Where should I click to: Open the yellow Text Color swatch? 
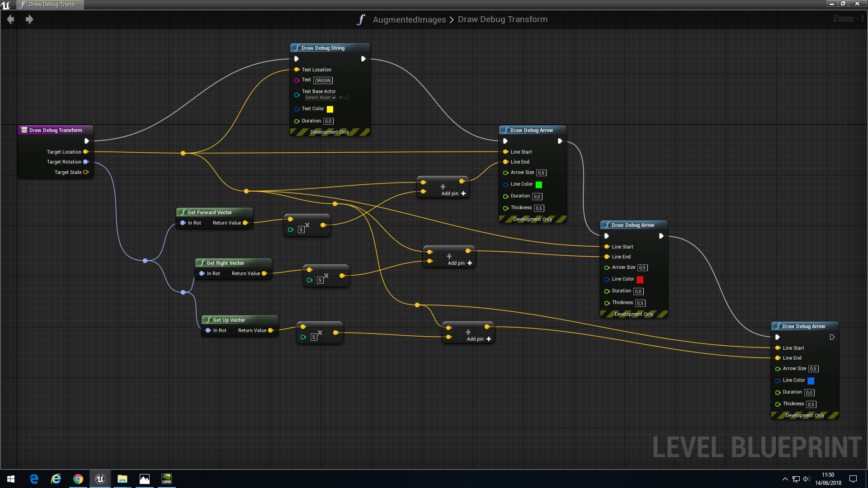click(x=330, y=109)
